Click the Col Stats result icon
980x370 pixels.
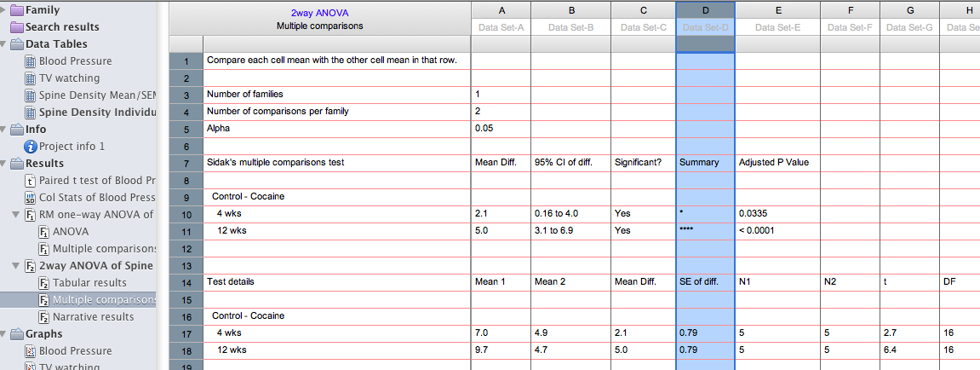point(31,198)
